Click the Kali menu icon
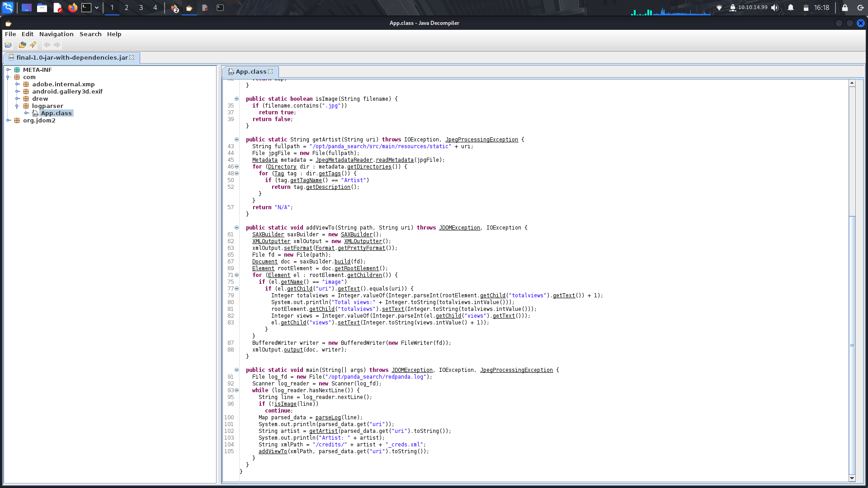The height and width of the screenshot is (488, 868). pos(7,7)
